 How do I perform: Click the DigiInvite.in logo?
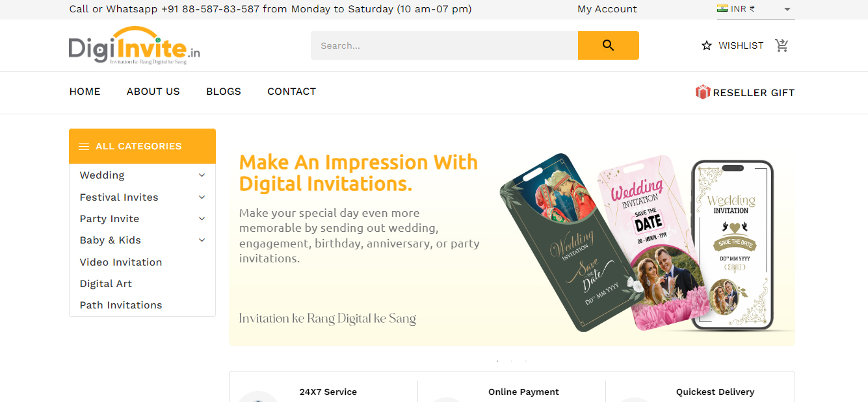(135, 45)
